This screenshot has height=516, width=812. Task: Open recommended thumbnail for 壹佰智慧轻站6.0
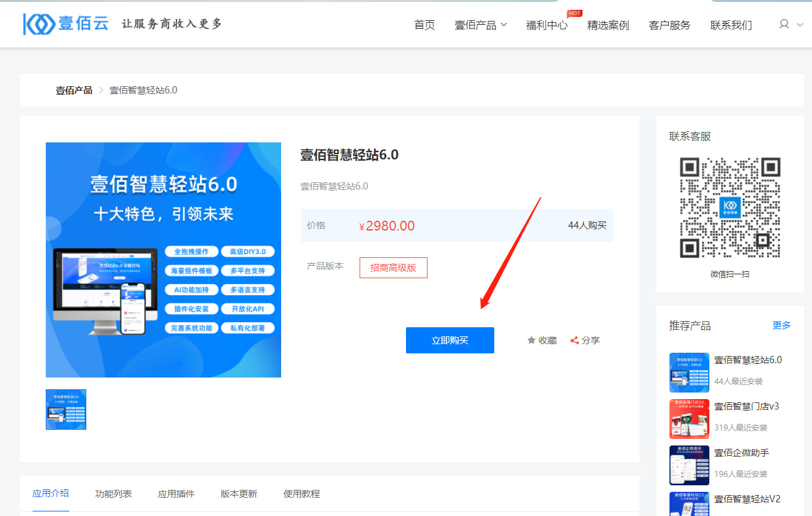pyautogui.click(x=689, y=372)
